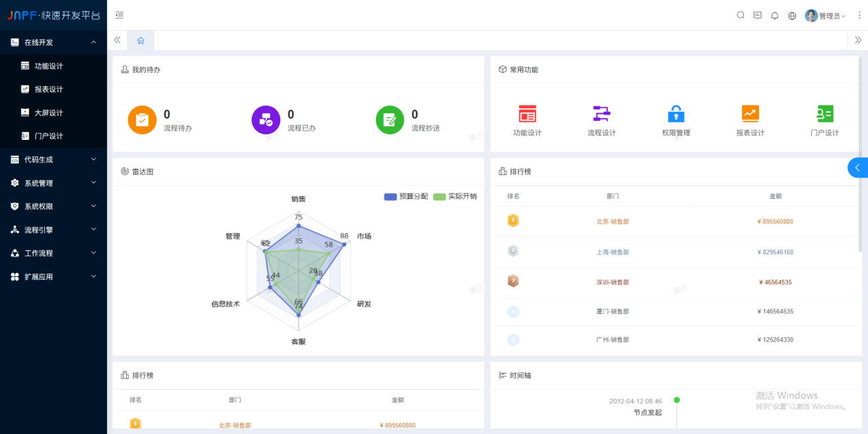Viewport: 868px width, 434px height.
Task: Click the message icon next to search
Action: tap(757, 14)
